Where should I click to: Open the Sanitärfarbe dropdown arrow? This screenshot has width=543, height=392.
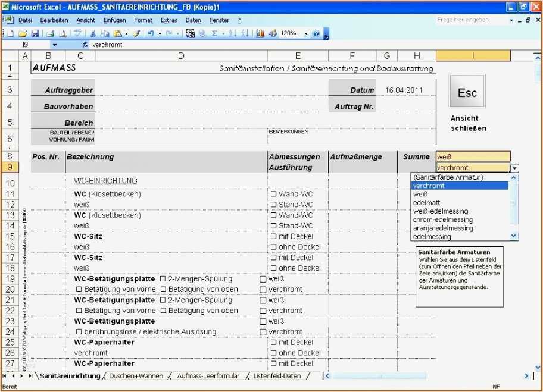(513, 167)
